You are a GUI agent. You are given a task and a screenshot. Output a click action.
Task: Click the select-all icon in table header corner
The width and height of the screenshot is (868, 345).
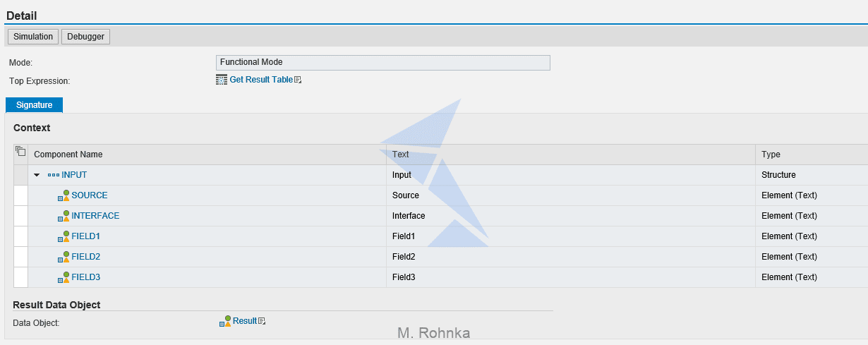20,151
